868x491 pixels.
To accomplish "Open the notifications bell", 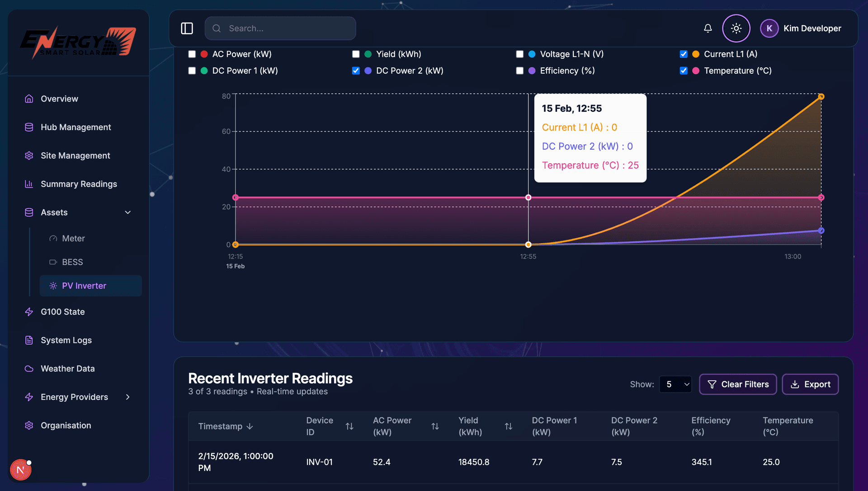I will click(x=708, y=28).
